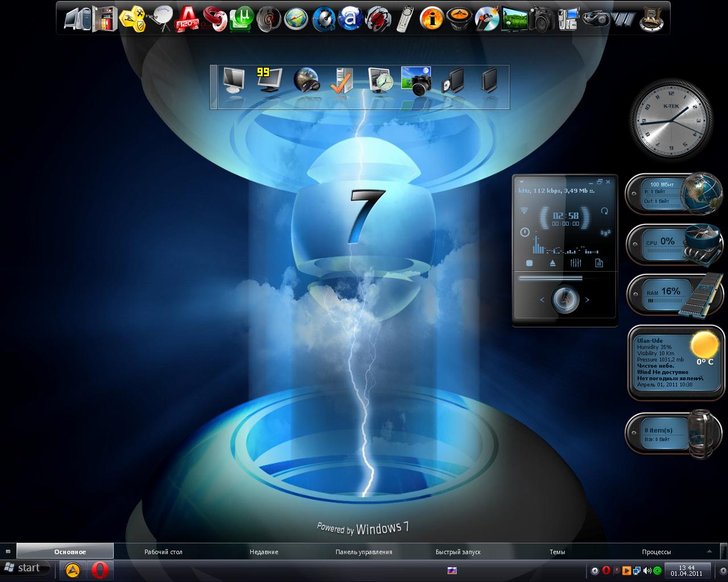Open the headphones audio app in the dock
The image size is (728, 582).
pyautogui.click(x=378, y=18)
